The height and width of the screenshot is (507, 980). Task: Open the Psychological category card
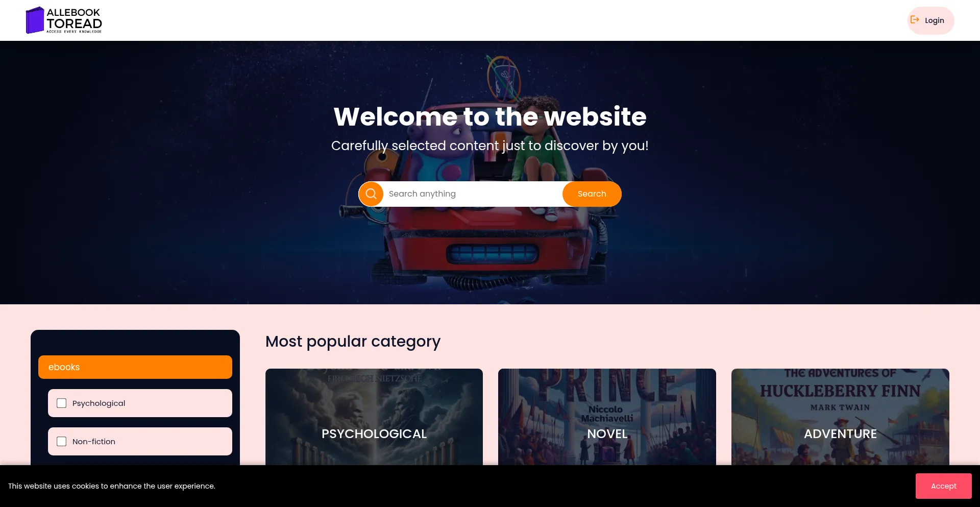(x=374, y=417)
